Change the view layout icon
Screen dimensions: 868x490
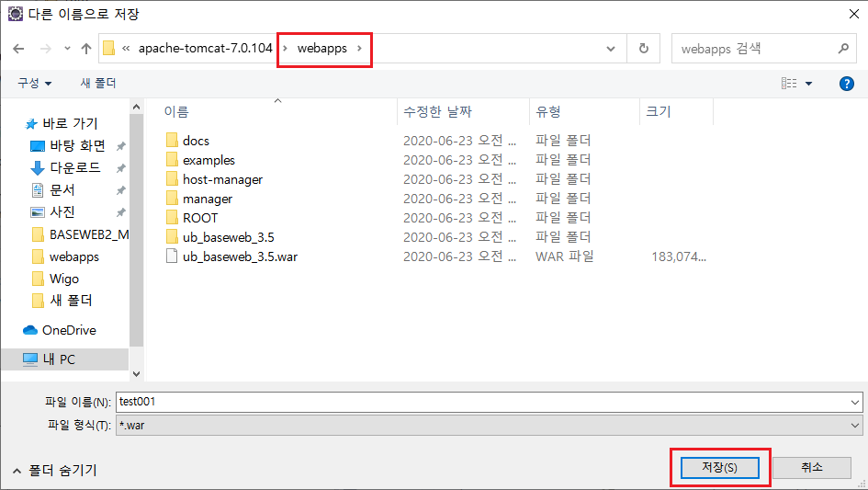point(789,83)
